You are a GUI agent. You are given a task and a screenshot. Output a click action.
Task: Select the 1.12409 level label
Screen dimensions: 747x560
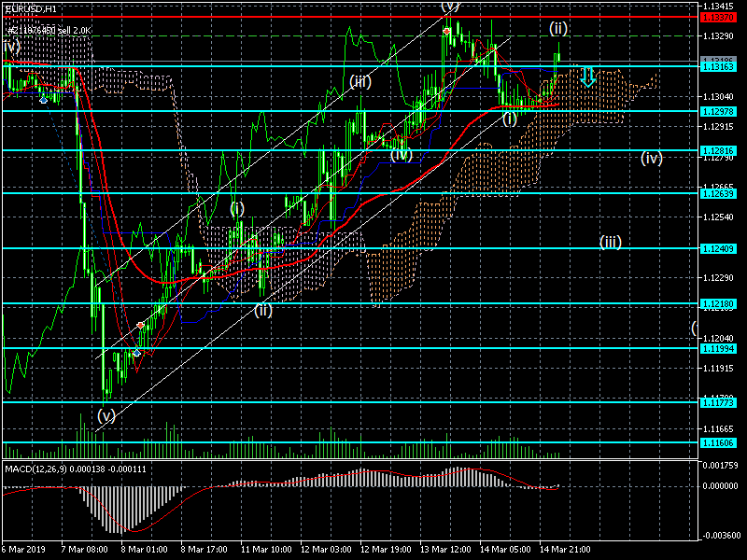(x=719, y=248)
